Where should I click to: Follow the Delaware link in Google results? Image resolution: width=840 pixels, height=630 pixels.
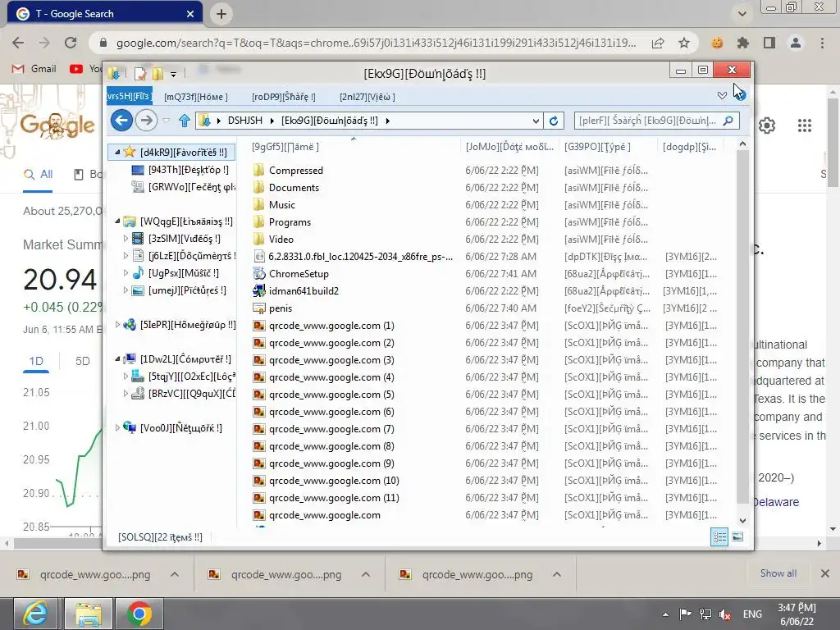coord(776,502)
